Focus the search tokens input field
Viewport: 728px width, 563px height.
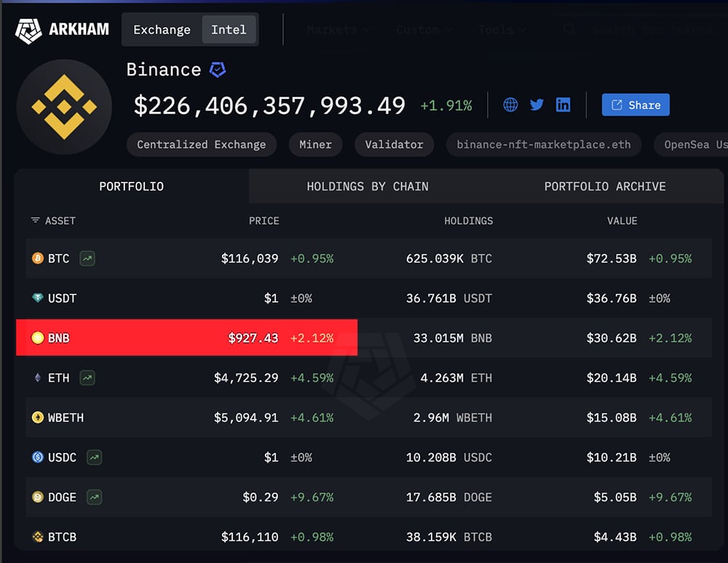click(x=654, y=30)
